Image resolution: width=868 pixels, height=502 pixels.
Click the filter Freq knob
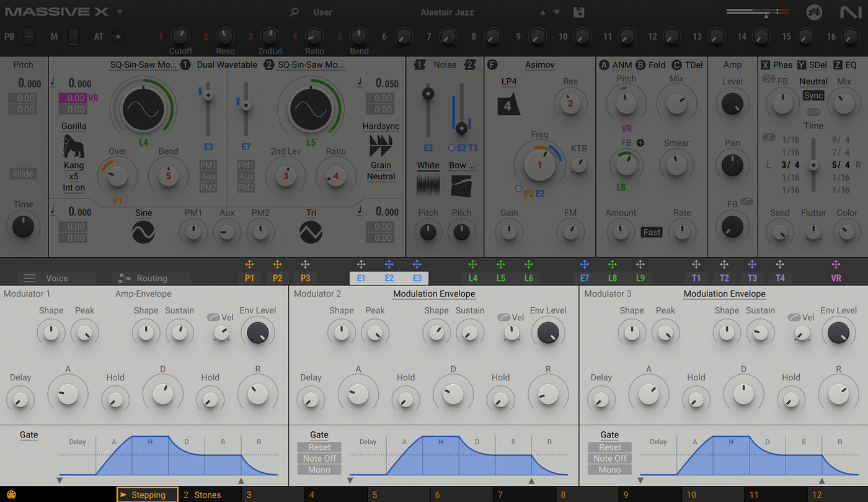pyautogui.click(x=539, y=164)
